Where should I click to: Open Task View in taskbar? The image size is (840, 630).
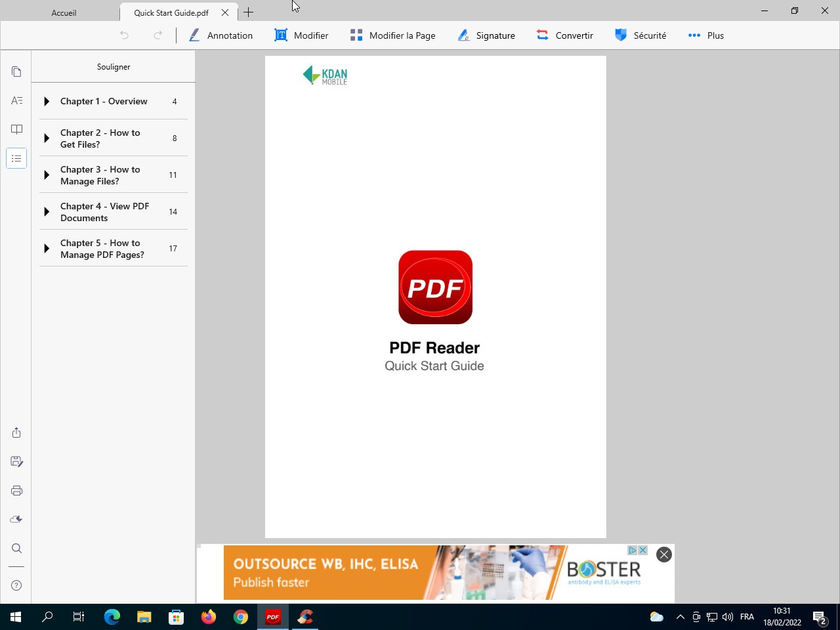(x=79, y=617)
